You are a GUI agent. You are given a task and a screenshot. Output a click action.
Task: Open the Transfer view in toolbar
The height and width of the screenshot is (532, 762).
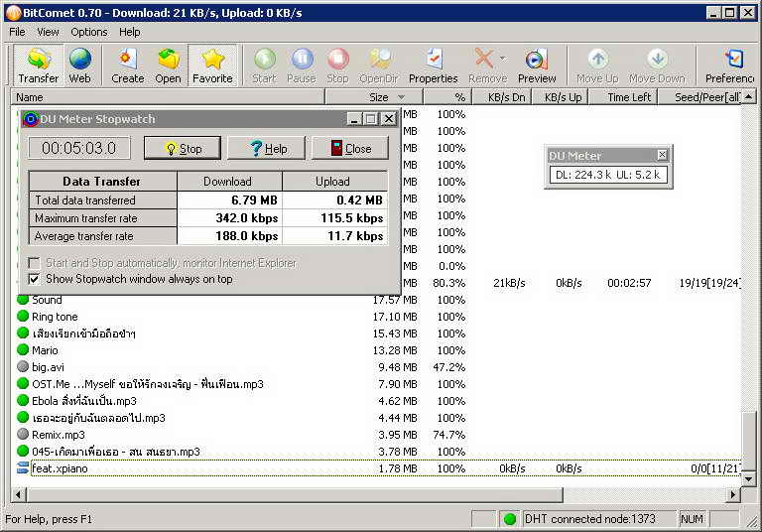coord(38,66)
